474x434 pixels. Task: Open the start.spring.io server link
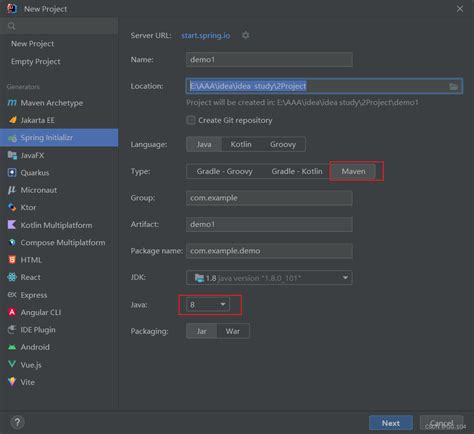click(x=206, y=35)
